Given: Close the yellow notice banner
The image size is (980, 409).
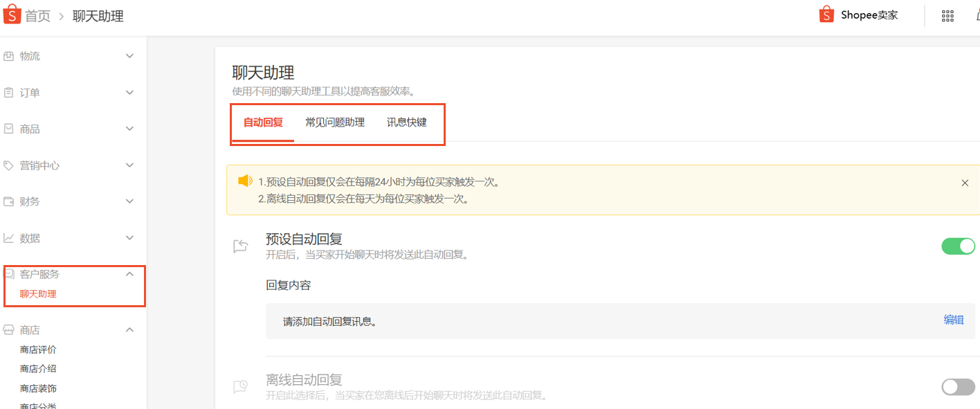Looking at the screenshot, I should tap(965, 183).
